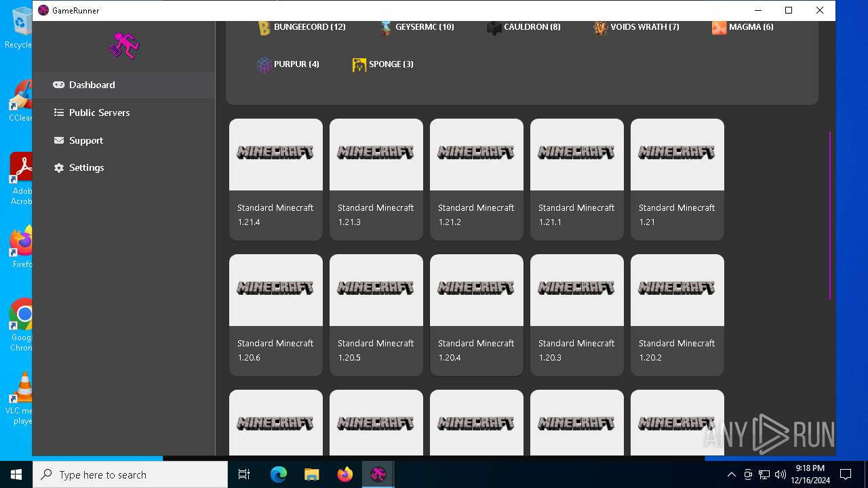Choose Standard Minecraft 1.20.3 card
The height and width of the screenshot is (488, 868).
point(577,315)
